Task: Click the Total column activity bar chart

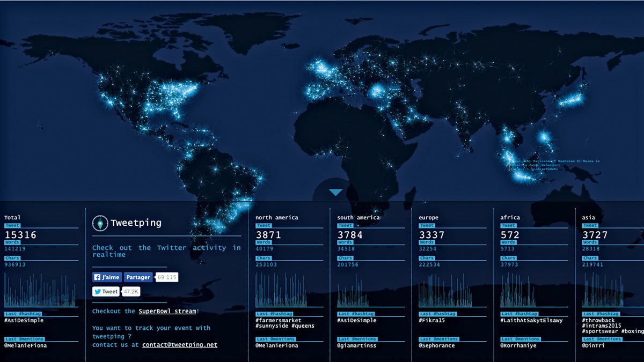Action: (40, 290)
